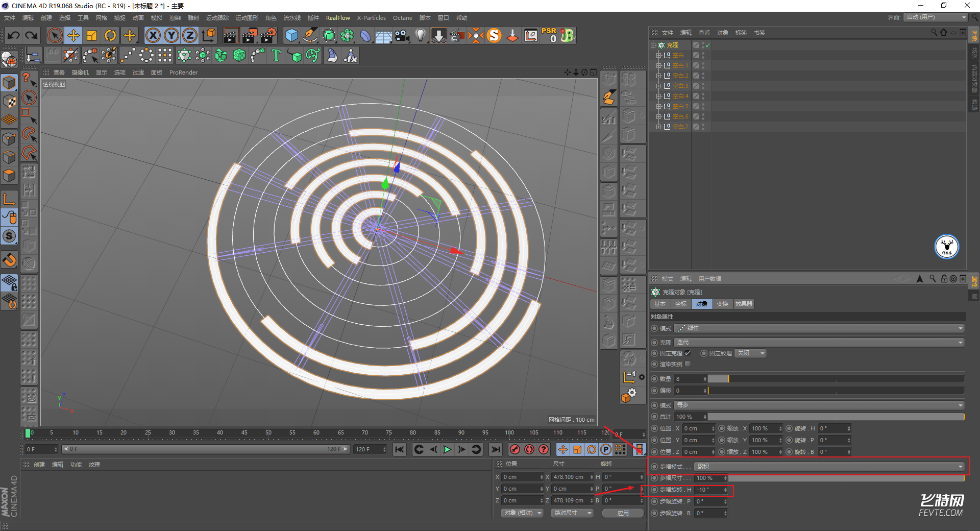Image resolution: width=980 pixels, height=531 pixels.
Task: Select the 基本 tab
Action: coord(660,304)
